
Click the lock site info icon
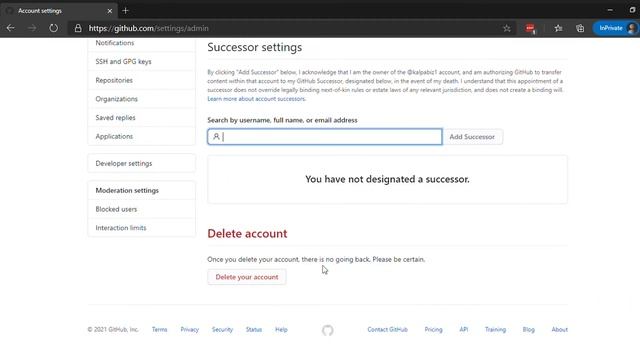pos(78,28)
